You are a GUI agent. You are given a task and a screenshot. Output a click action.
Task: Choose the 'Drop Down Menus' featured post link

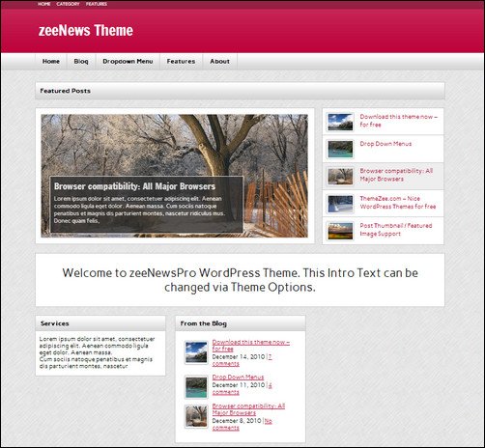pyautogui.click(x=385, y=144)
